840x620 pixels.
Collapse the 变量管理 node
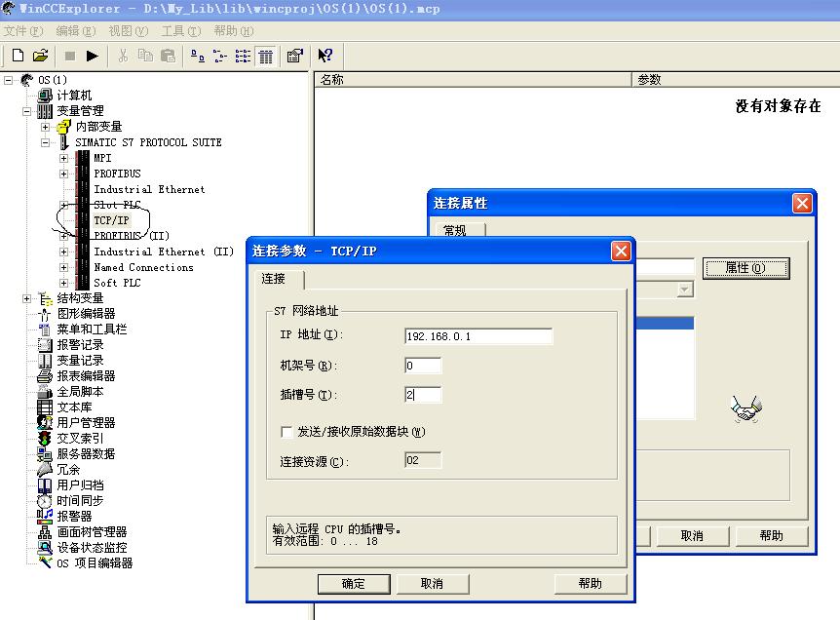tap(26, 111)
